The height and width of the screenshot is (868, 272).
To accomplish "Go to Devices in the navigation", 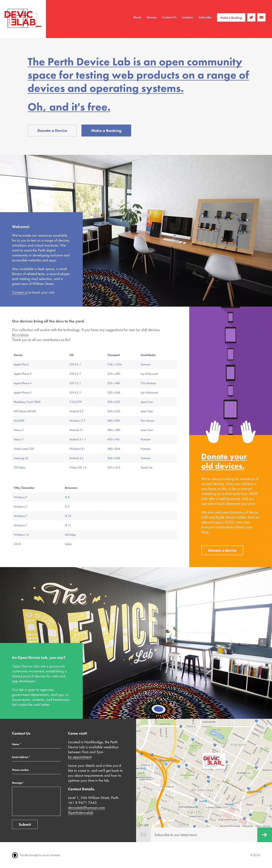I will [x=151, y=17].
